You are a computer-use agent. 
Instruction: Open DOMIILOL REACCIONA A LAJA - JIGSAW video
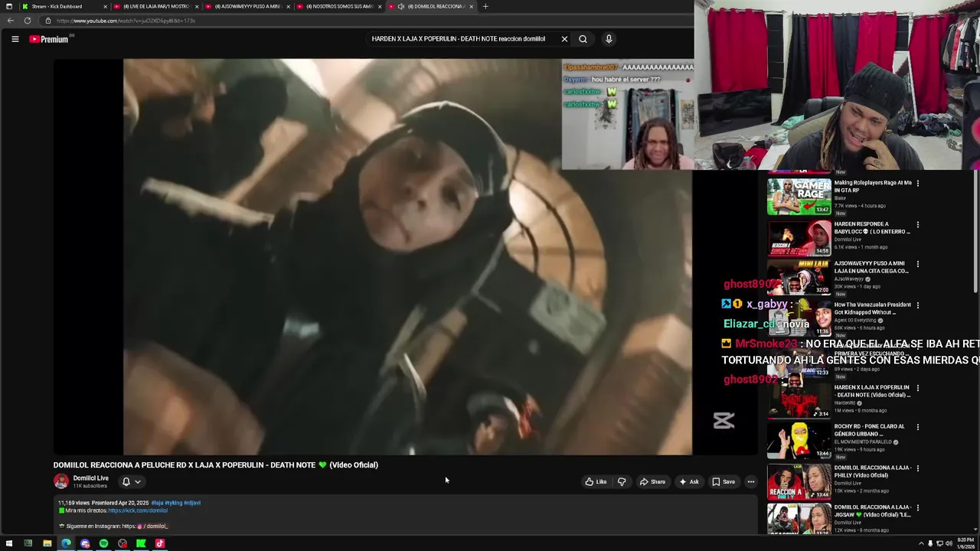tap(873, 511)
